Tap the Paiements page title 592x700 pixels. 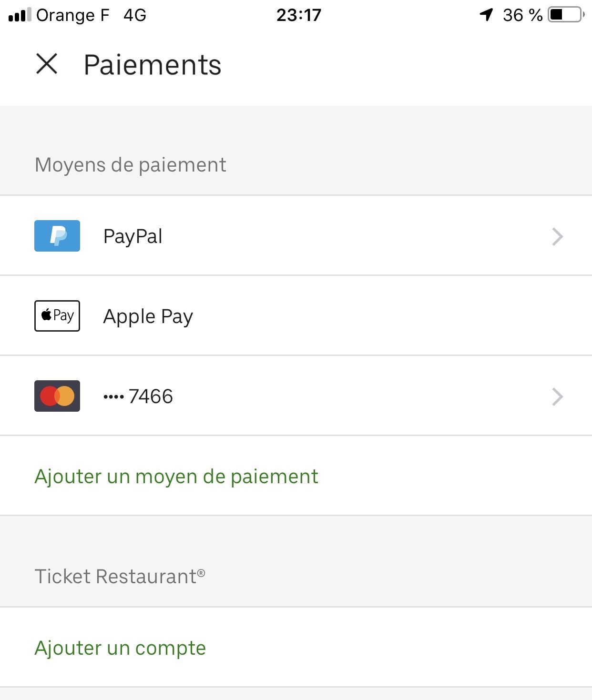pos(153,65)
